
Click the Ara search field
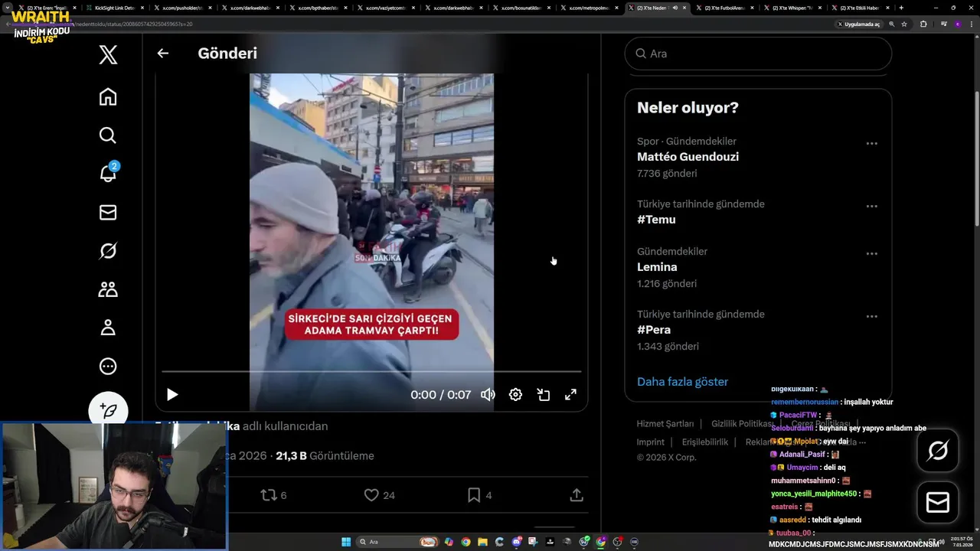[x=758, y=54]
